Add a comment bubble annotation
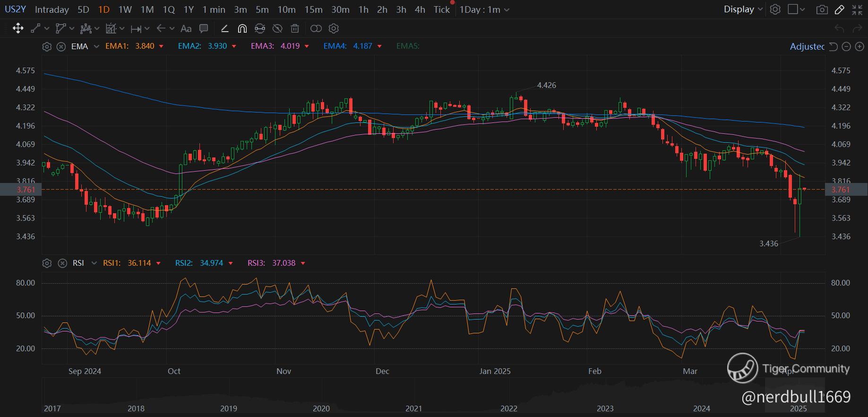This screenshot has width=868, height=417. [204, 29]
